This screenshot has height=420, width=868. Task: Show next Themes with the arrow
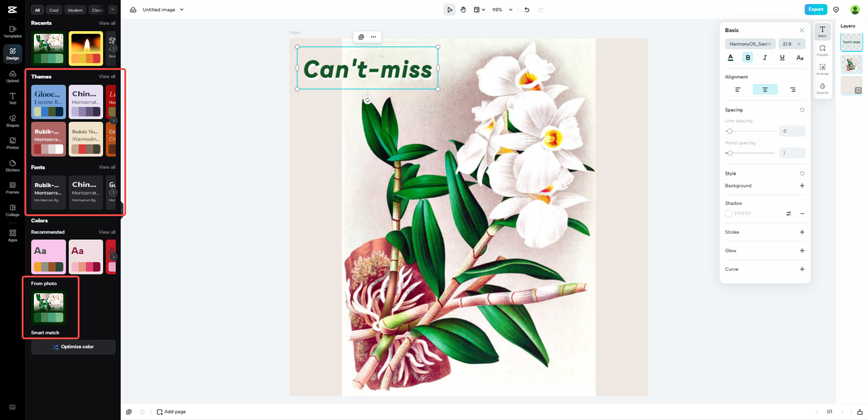(113, 121)
